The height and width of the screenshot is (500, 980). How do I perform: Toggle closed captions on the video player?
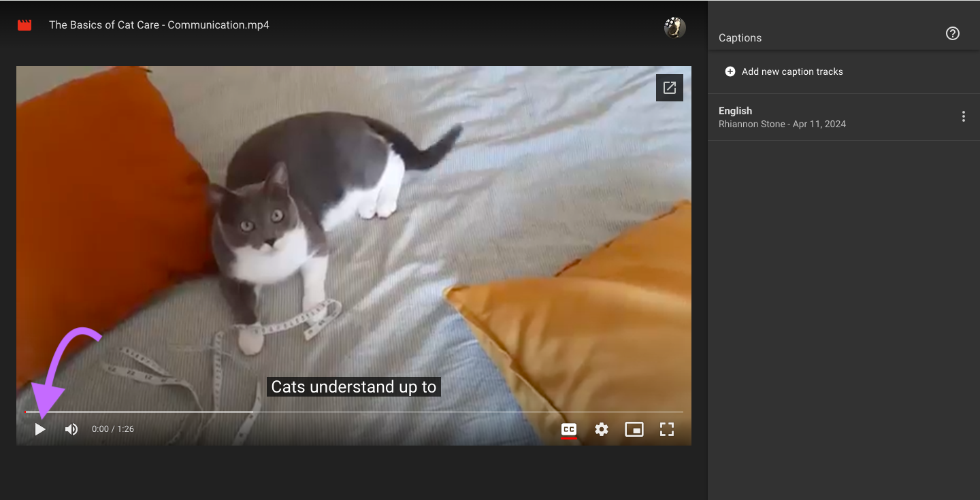(x=569, y=429)
